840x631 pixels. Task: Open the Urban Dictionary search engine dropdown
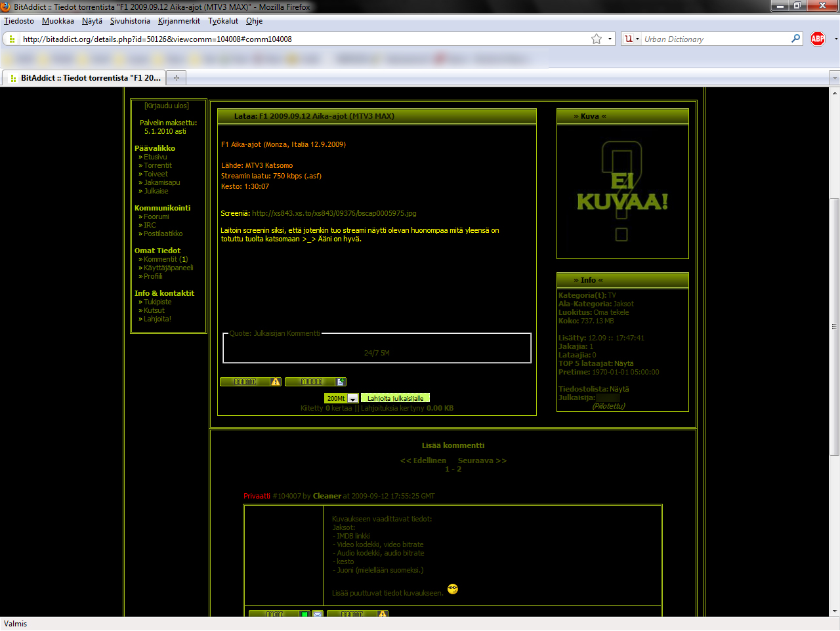pos(631,39)
